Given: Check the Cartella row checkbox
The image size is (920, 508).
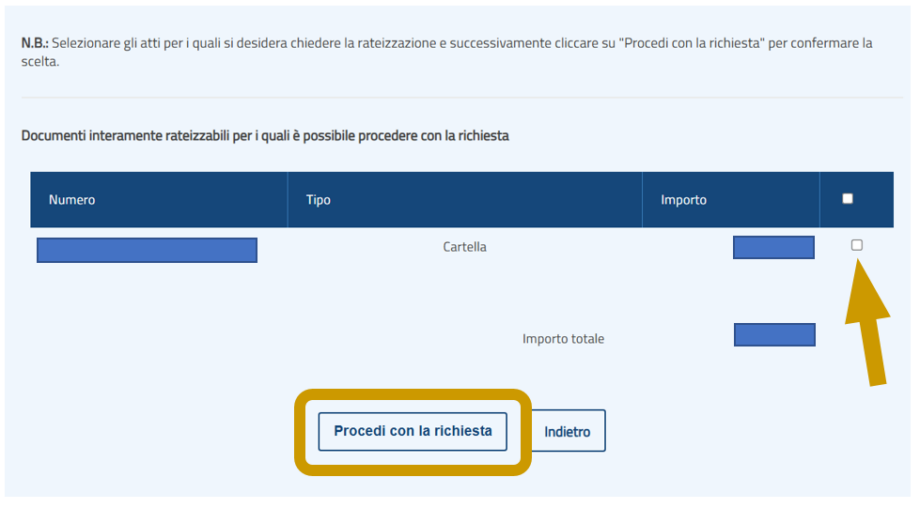Looking at the screenshot, I should point(856,245).
